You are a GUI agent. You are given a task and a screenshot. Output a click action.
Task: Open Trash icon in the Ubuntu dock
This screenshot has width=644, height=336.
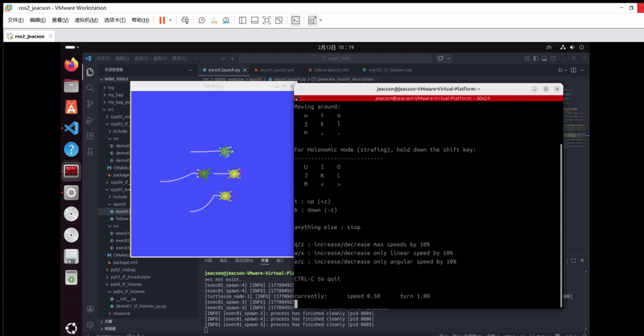[x=71, y=278]
